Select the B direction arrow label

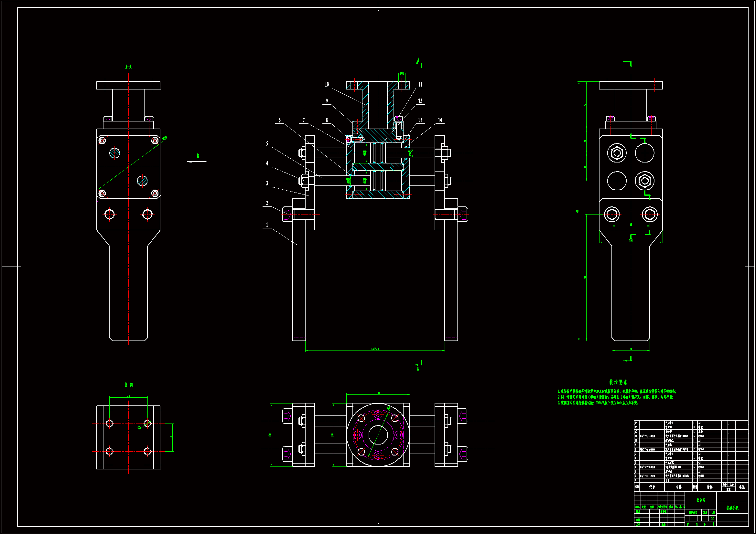(198, 156)
